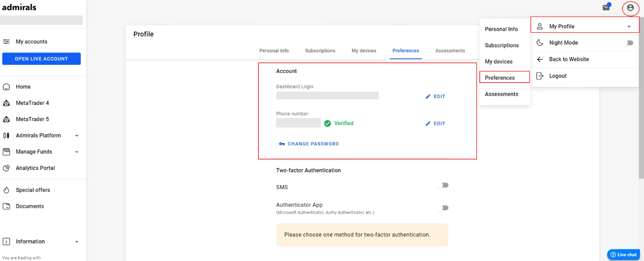
Task: Select Assessments in the profile submenu
Action: [x=502, y=94]
